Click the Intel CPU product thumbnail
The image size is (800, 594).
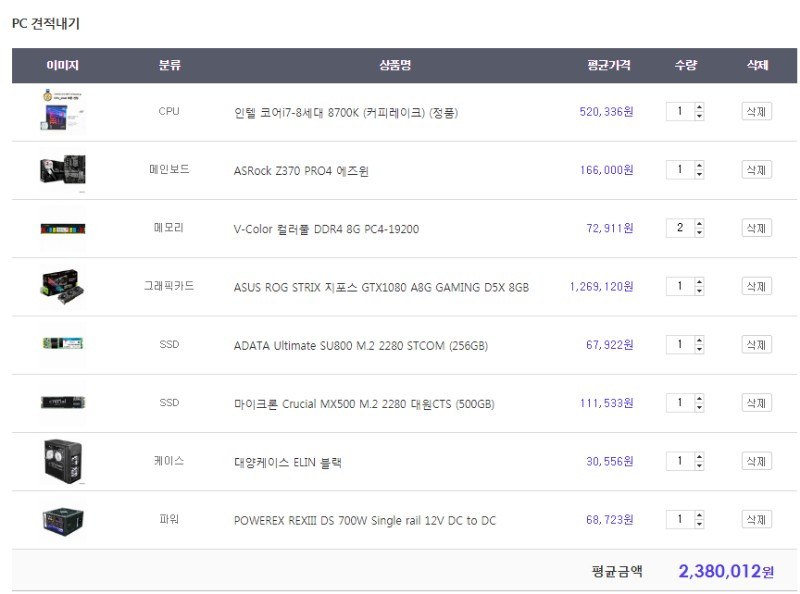tap(62, 112)
